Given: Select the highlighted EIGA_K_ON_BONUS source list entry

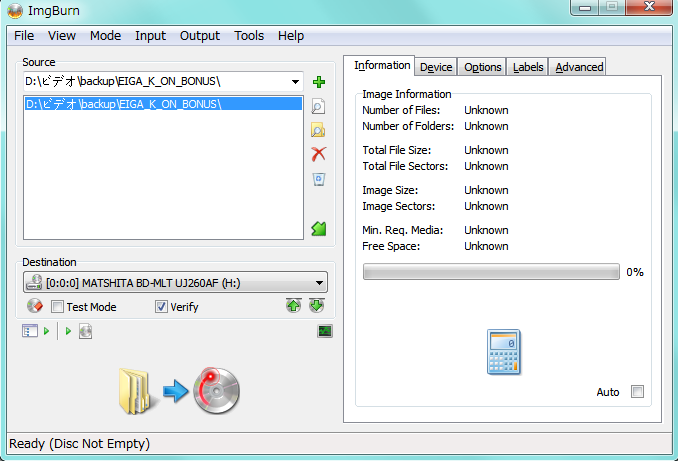Looking at the screenshot, I should pos(163,104).
